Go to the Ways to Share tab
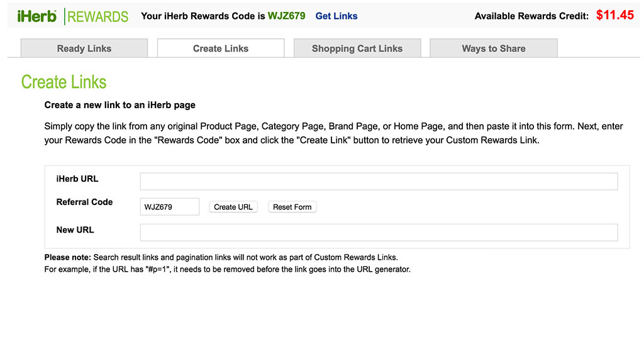The image size is (644, 337). [x=494, y=48]
